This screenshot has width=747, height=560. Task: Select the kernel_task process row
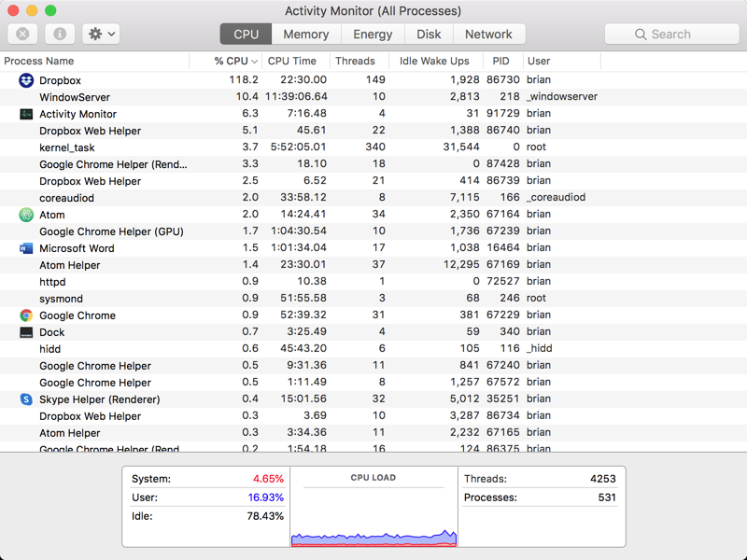(x=373, y=147)
